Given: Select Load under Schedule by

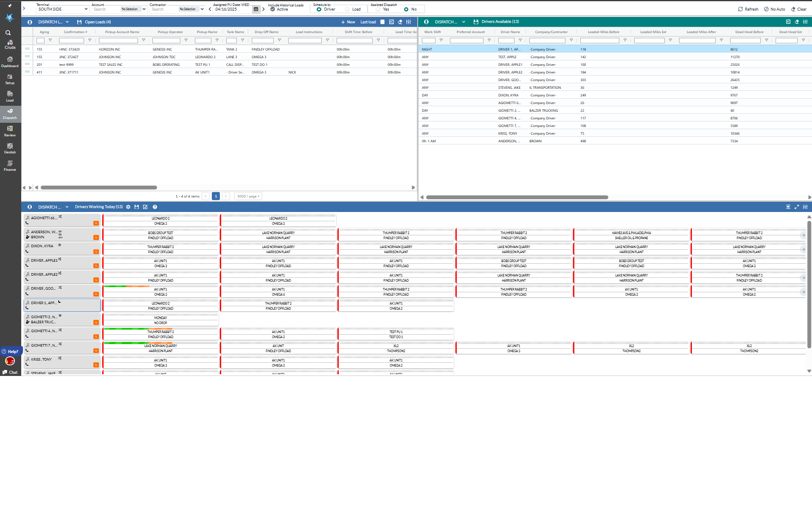Looking at the screenshot, I should 348,9.
